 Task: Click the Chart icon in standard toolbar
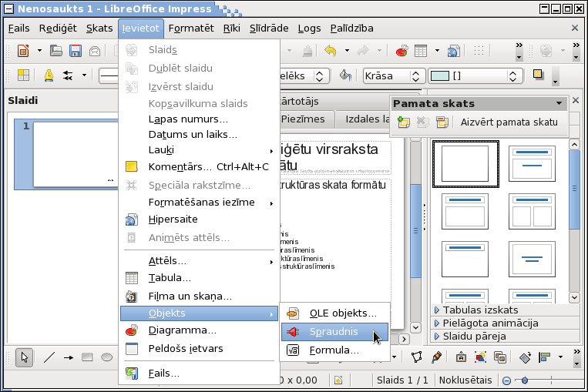coord(402,51)
